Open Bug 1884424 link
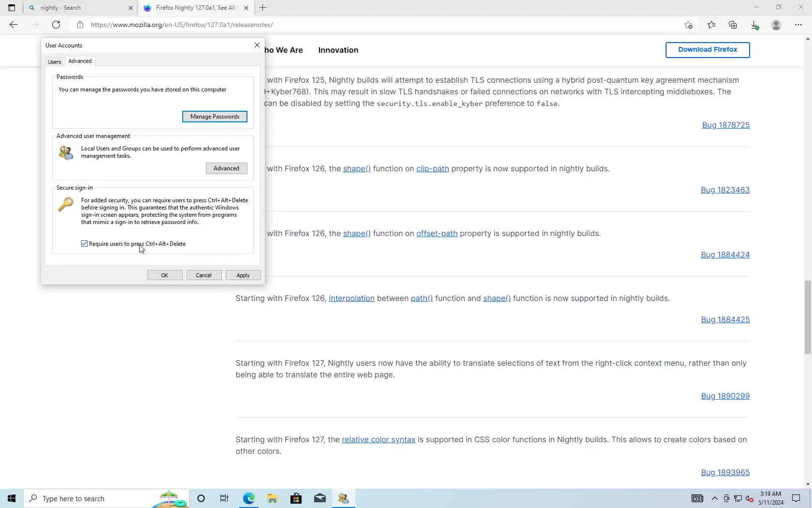Screen dimensions: 812x508 click(x=725, y=254)
